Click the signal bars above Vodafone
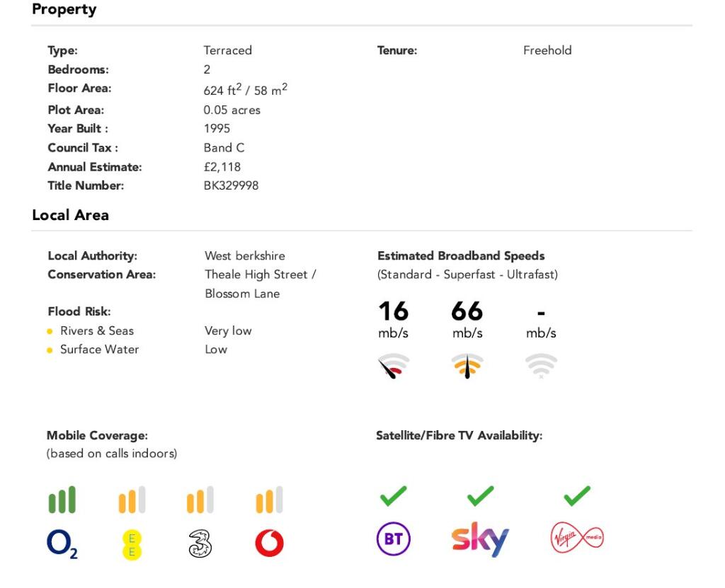The image size is (725, 588). click(x=270, y=500)
